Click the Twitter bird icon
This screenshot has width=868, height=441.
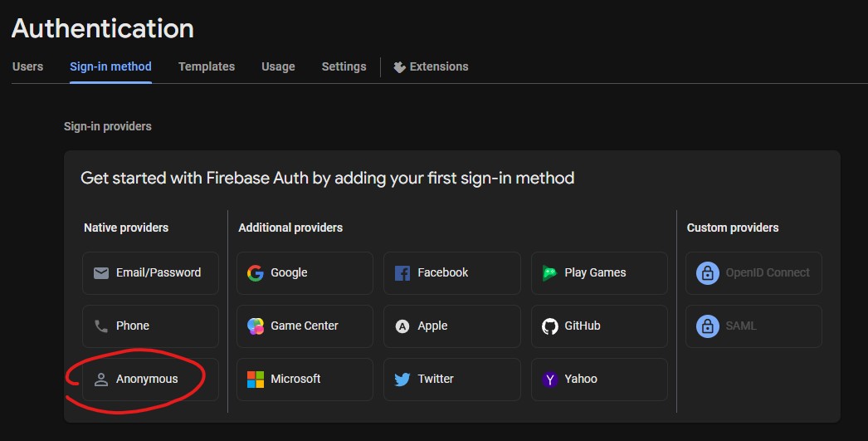click(x=402, y=379)
